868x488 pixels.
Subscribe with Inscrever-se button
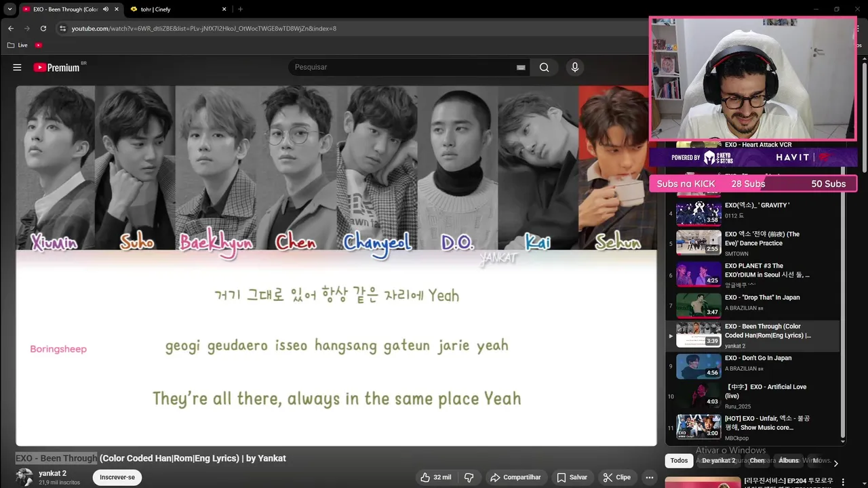[x=117, y=477]
